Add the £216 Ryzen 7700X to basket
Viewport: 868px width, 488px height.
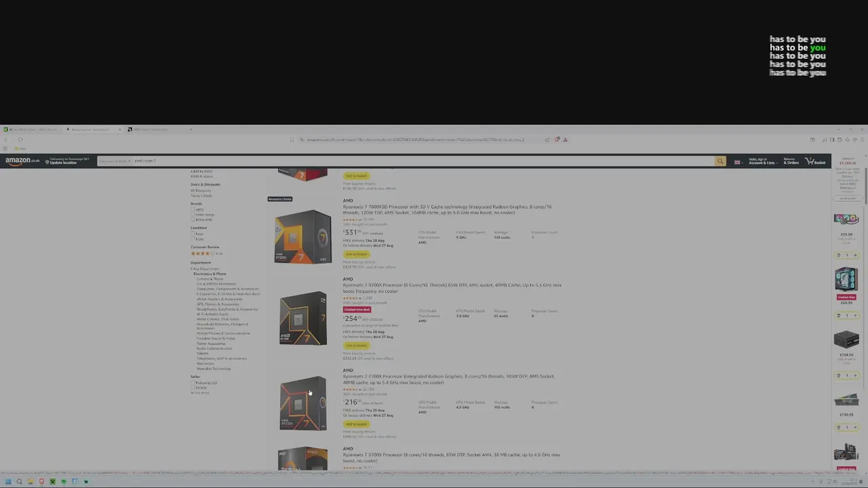356,424
